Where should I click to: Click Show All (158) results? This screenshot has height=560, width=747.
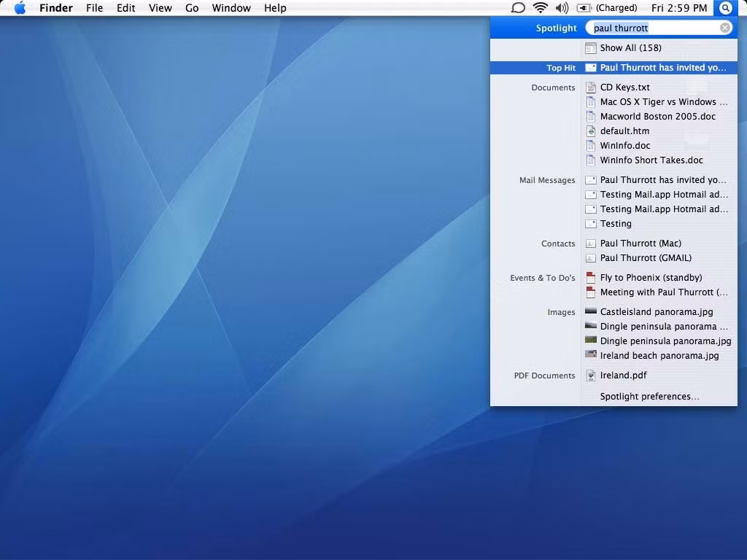point(632,47)
